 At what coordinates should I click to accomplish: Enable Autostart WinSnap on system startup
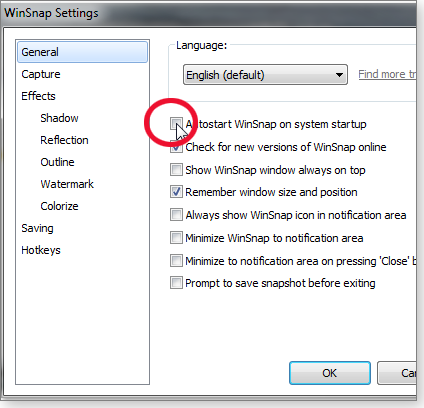[176, 124]
